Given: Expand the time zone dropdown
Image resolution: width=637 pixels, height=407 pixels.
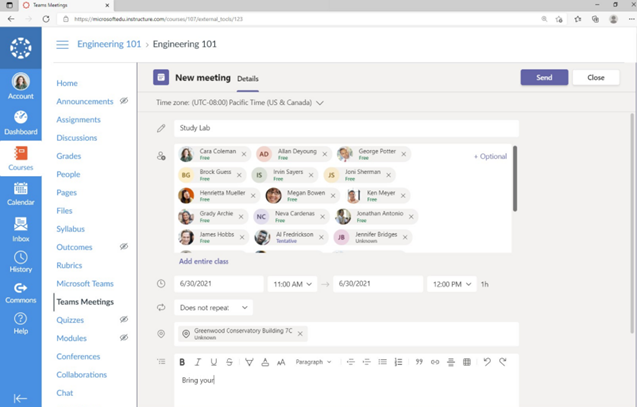Looking at the screenshot, I should pos(320,103).
